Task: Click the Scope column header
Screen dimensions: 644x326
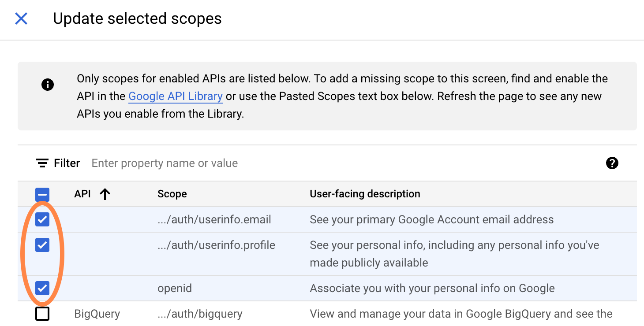Action: pyautogui.click(x=172, y=194)
